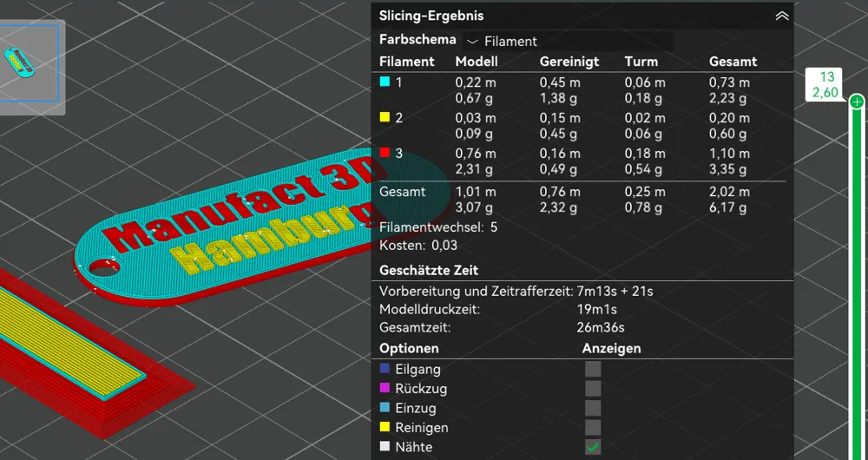Click the Gesamtzeit value 26m36s
868x460 pixels.
pyautogui.click(x=600, y=327)
